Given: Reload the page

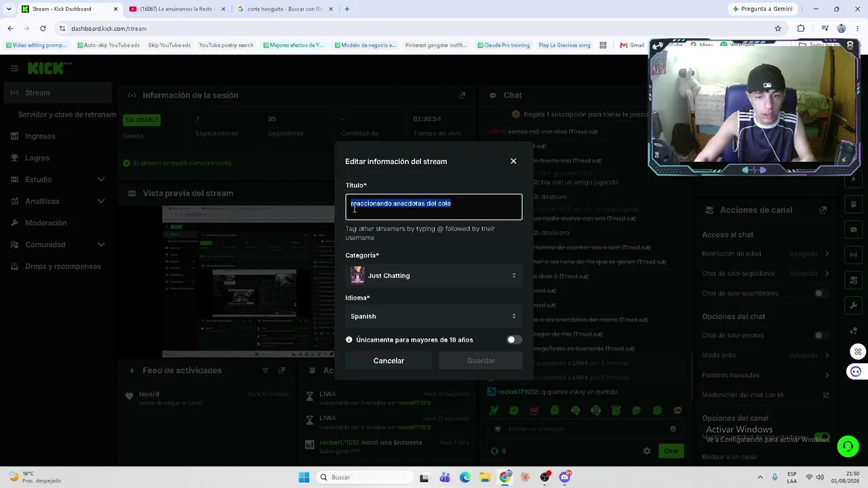Looking at the screenshot, I should tap(43, 28).
